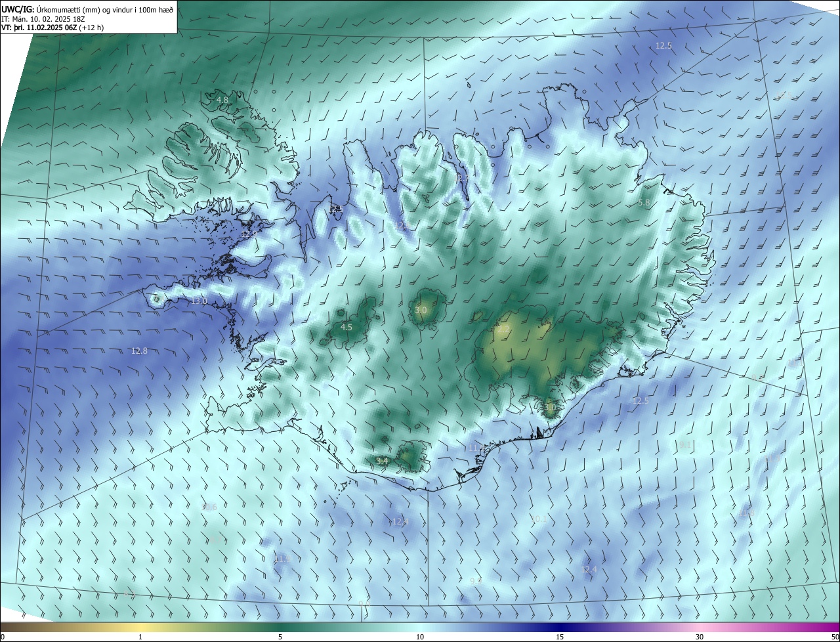Click the 12.9 value label on the map
The image size is (840, 642).
(x=248, y=234)
